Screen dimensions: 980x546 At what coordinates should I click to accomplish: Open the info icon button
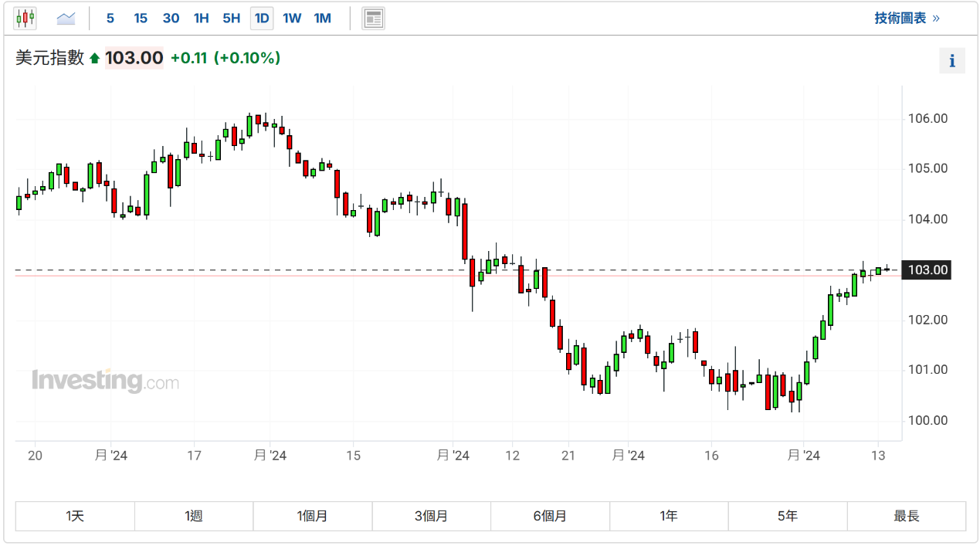pyautogui.click(x=951, y=61)
